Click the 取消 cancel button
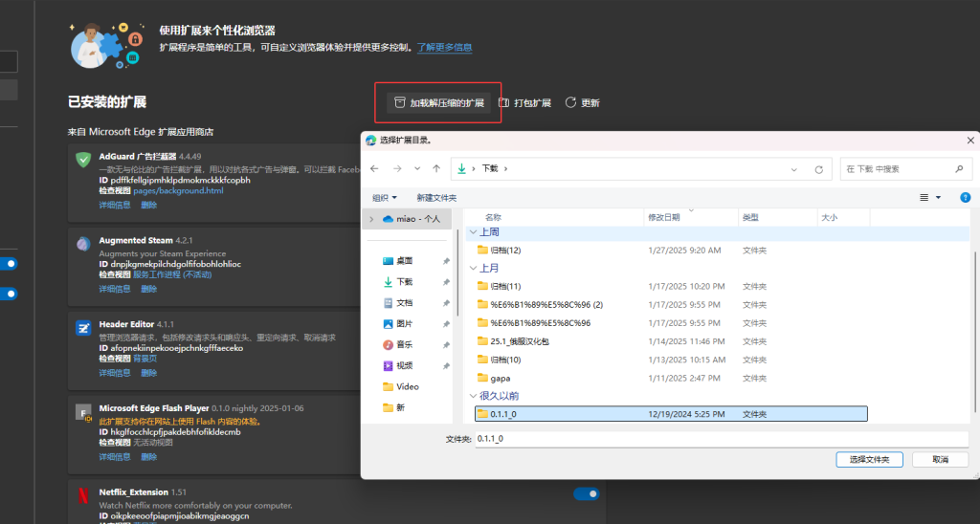980x524 pixels. click(940, 460)
